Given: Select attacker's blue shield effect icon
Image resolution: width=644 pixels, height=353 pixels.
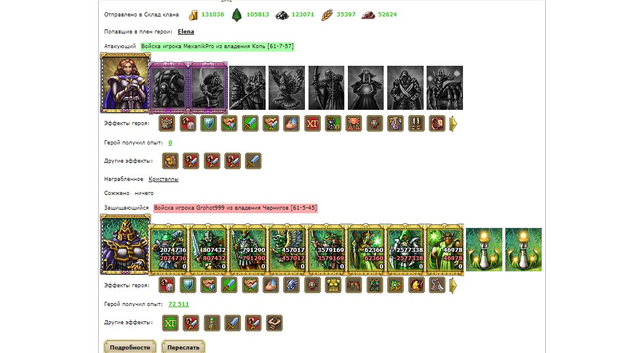Looking at the screenshot, I should 208,123.
